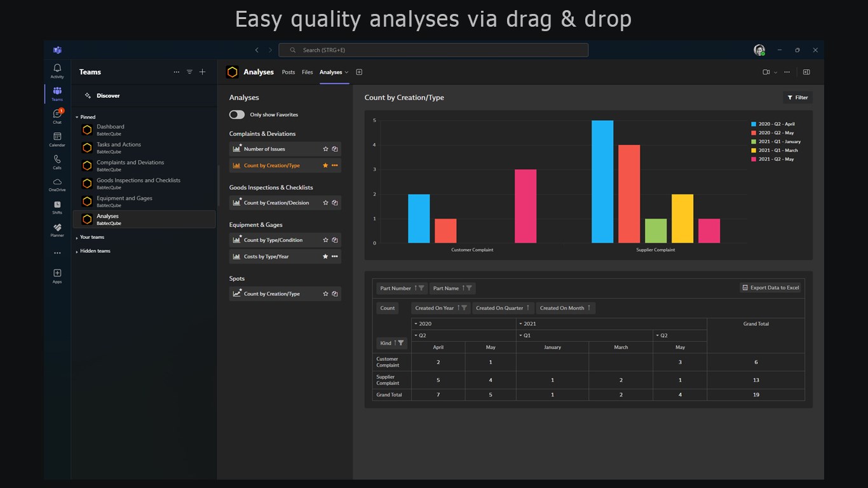Favorite the Number of Issues analysis
868x488 pixels.
pos(325,149)
